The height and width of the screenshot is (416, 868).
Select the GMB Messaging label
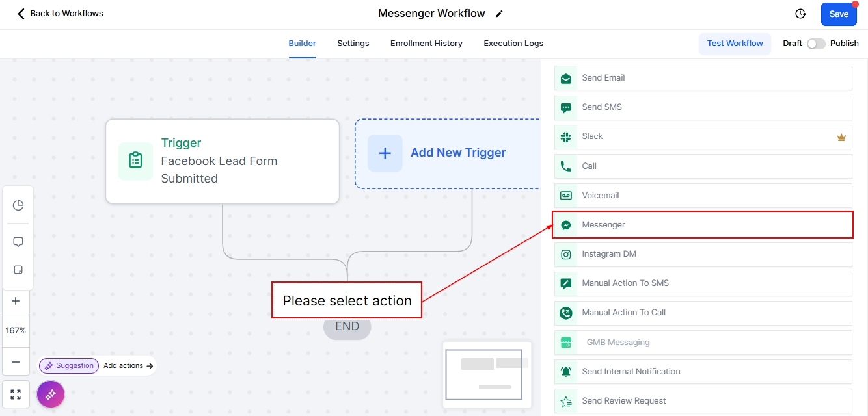coord(618,343)
